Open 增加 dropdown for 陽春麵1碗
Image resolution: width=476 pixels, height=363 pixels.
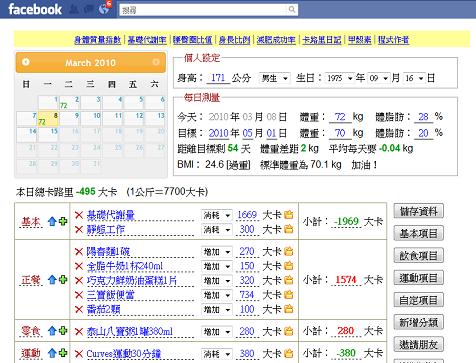(x=217, y=252)
